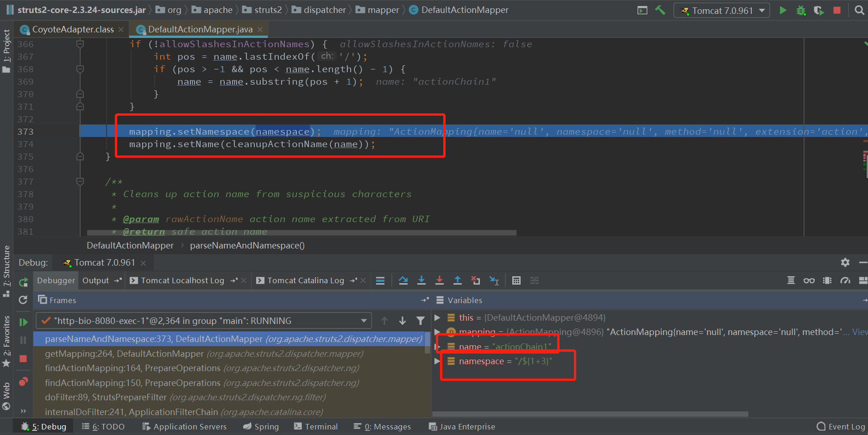Collapse the if-block fold marker at line 366
Viewport: 868px width, 435px height.
80,44
